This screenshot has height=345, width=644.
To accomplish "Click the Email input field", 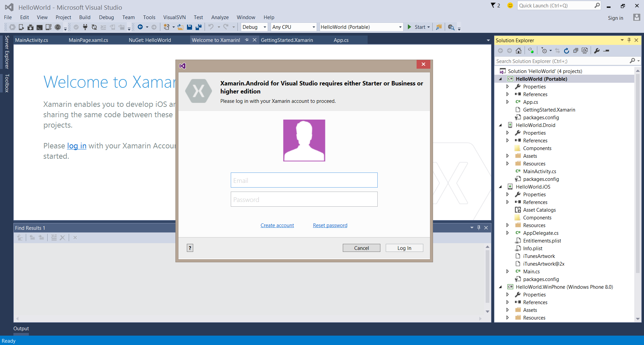I will tap(304, 180).
